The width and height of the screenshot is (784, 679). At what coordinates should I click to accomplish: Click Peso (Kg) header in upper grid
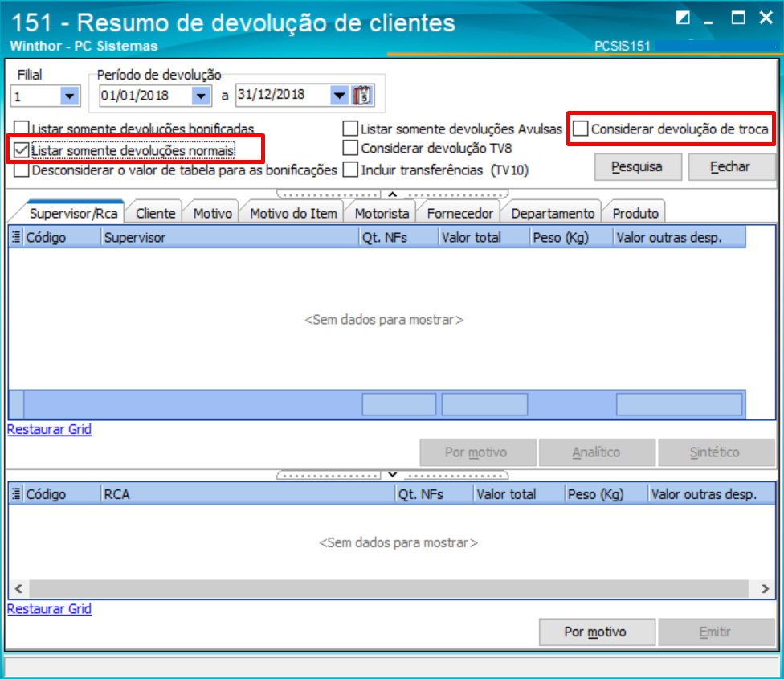(571, 237)
